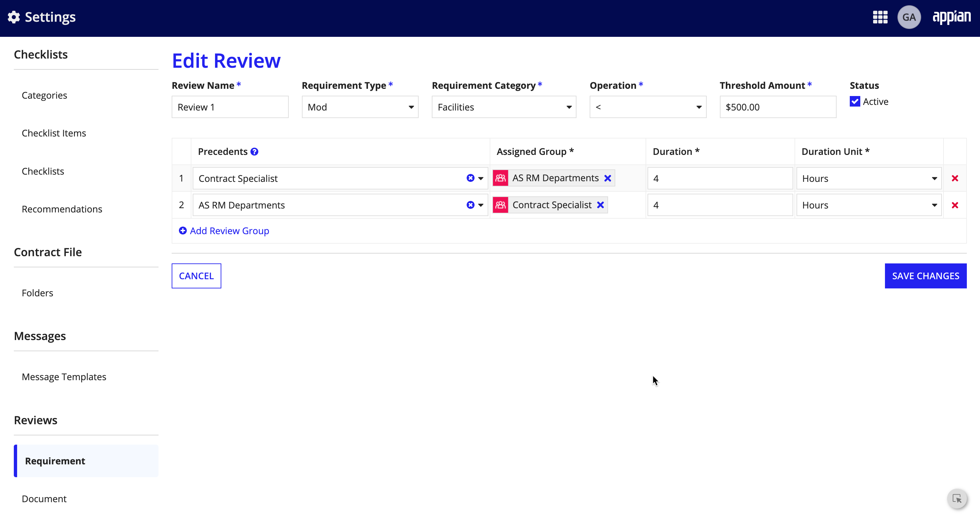Open Checklists sidebar item
The image size is (980, 515).
(x=43, y=171)
